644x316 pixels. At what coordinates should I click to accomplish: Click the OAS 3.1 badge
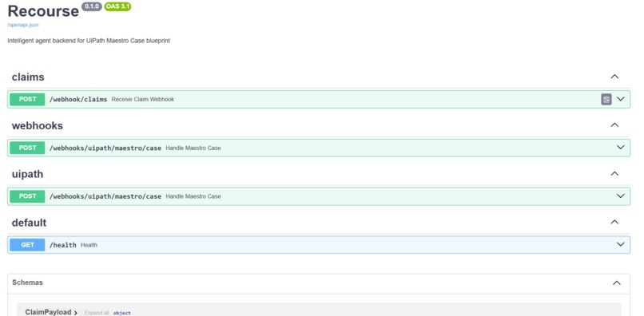pyautogui.click(x=117, y=6)
